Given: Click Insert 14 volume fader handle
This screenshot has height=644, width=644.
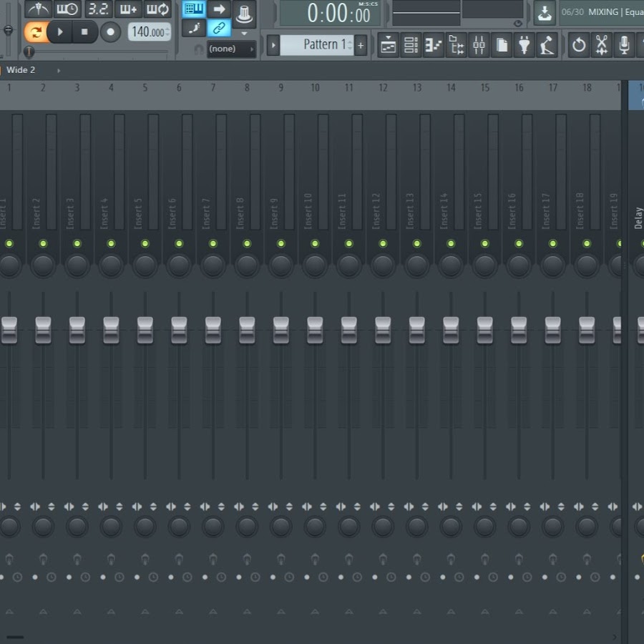Looking at the screenshot, I should pos(451,330).
